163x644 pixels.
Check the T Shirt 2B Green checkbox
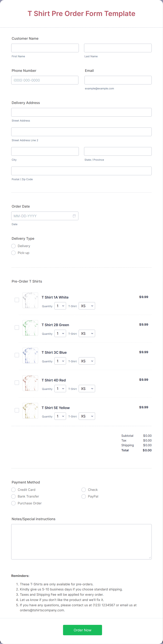(x=17, y=327)
